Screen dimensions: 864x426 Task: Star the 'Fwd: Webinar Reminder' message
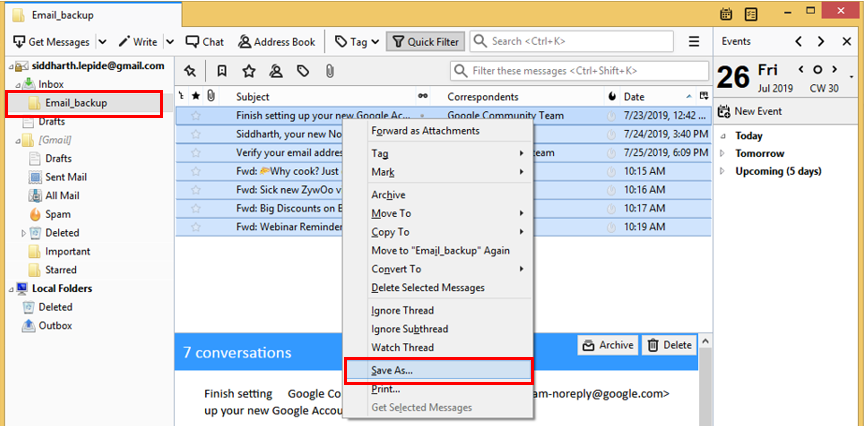coord(195,227)
